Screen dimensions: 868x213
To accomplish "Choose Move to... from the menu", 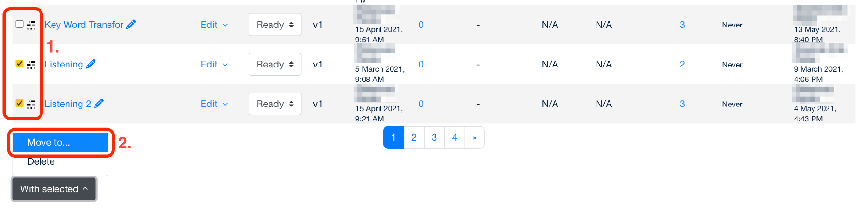I will tap(60, 142).
